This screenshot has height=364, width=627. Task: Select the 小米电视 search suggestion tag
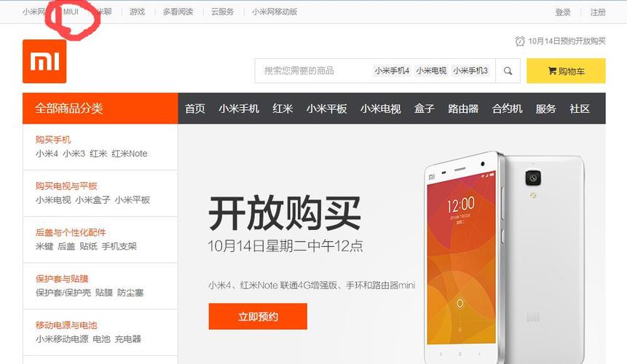click(431, 71)
